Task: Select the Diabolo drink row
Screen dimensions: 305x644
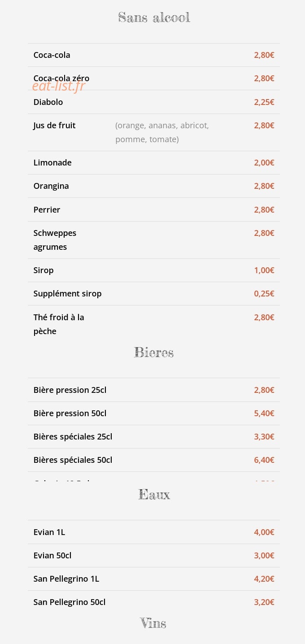Action: click(x=153, y=102)
